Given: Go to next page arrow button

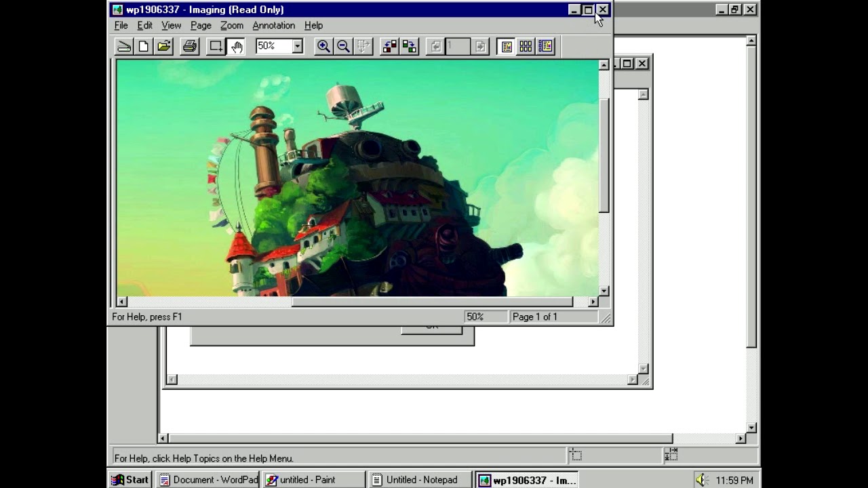Looking at the screenshot, I should 480,46.
